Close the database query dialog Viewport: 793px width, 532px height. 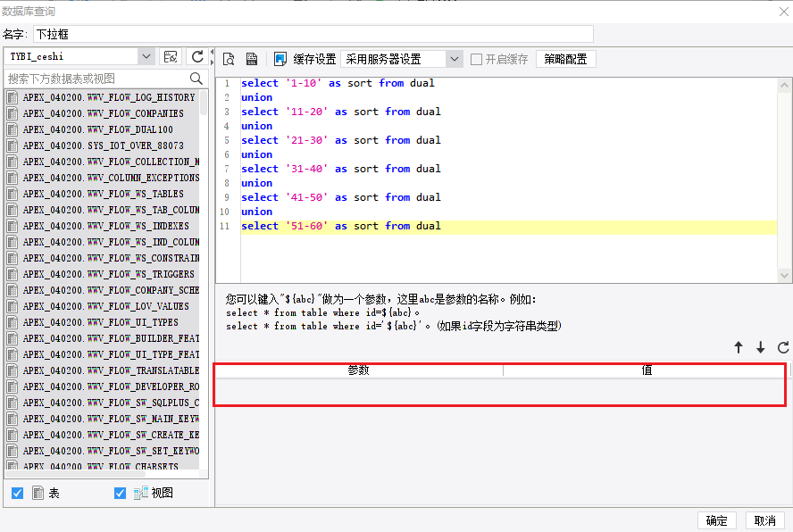coord(784,12)
